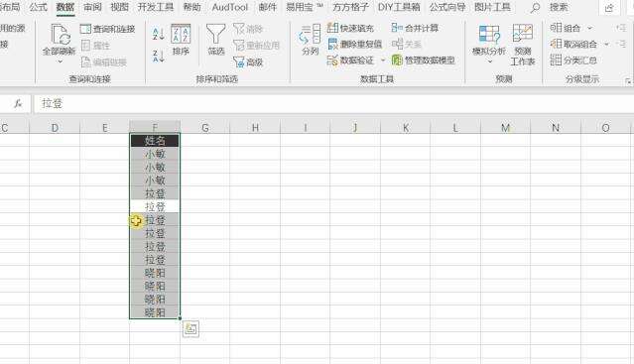This screenshot has width=634, height=364.
Task: Run 快速填充 flash fill
Action: (x=350, y=28)
